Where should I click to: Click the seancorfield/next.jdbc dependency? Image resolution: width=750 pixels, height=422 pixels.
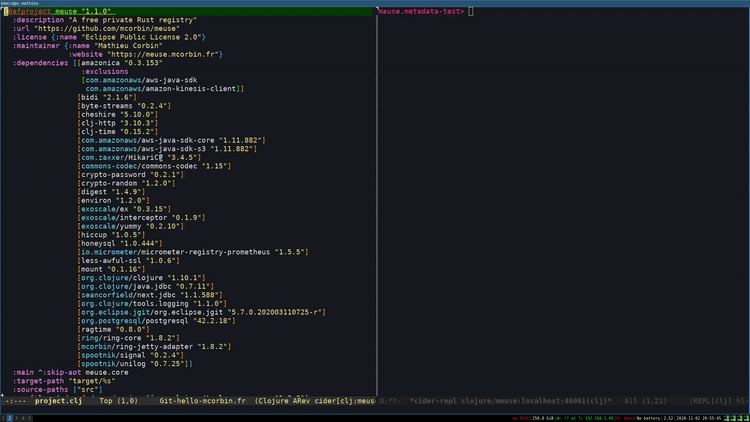point(150,296)
